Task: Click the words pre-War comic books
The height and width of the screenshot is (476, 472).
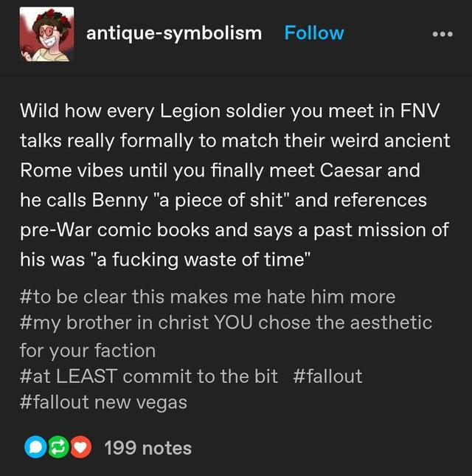Action: 114,230
